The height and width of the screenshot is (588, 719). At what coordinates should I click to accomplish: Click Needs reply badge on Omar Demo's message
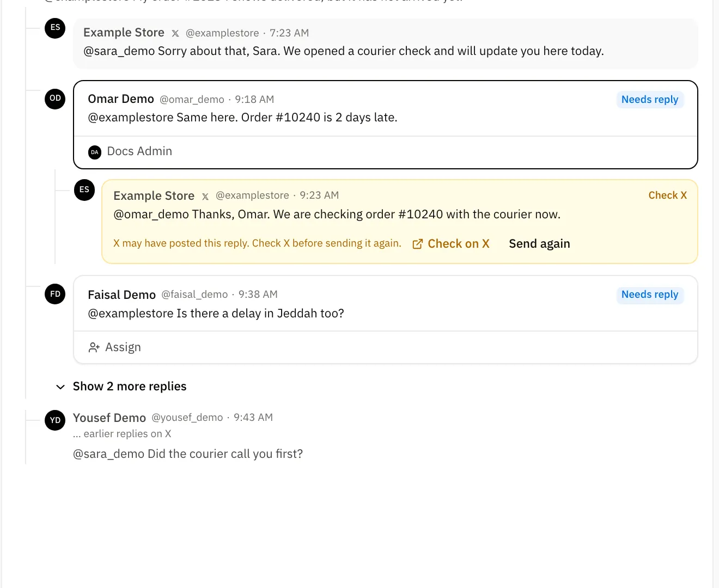click(650, 100)
